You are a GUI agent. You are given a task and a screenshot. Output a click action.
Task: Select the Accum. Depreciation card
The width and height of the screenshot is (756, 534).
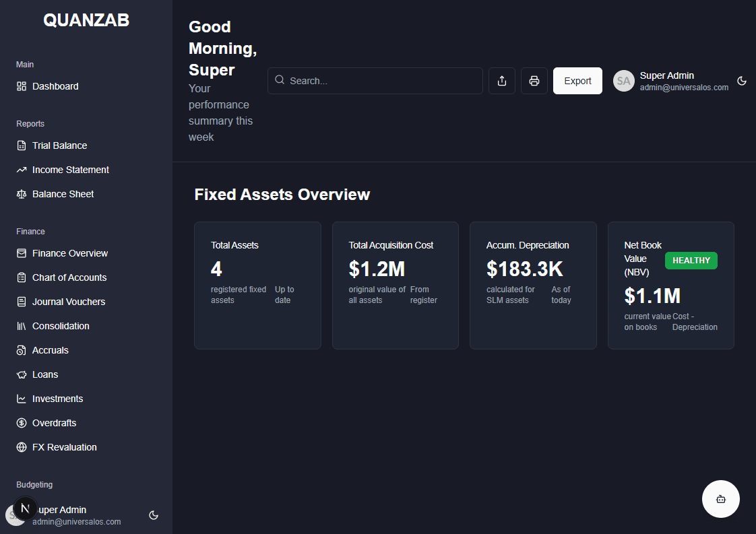click(533, 286)
